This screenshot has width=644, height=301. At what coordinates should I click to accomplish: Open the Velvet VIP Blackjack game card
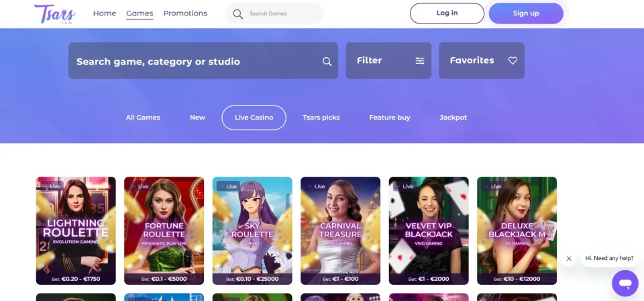pyautogui.click(x=429, y=230)
